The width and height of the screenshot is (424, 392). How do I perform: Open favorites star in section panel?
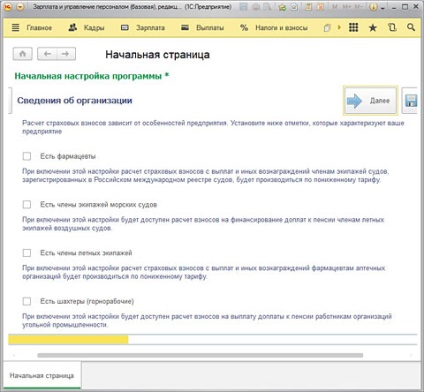(x=373, y=28)
